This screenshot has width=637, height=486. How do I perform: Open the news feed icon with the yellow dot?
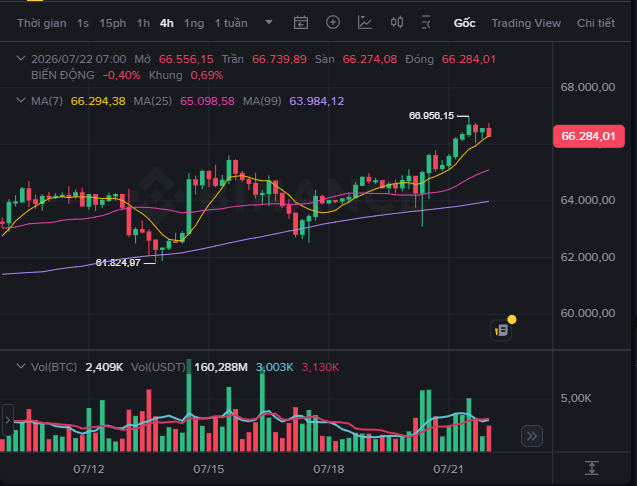502,329
